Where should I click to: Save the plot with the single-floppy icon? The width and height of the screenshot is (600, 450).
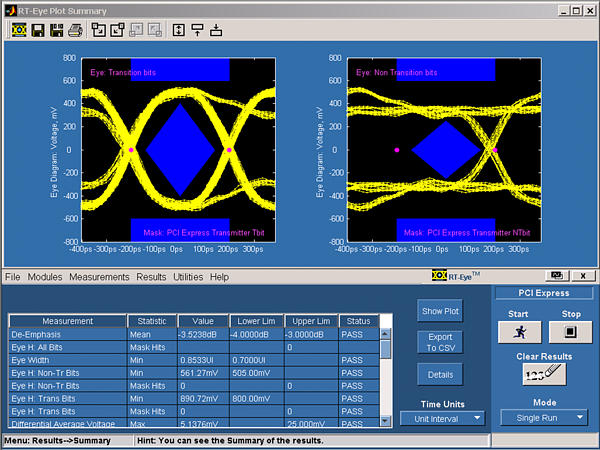click(x=38, y=30)
